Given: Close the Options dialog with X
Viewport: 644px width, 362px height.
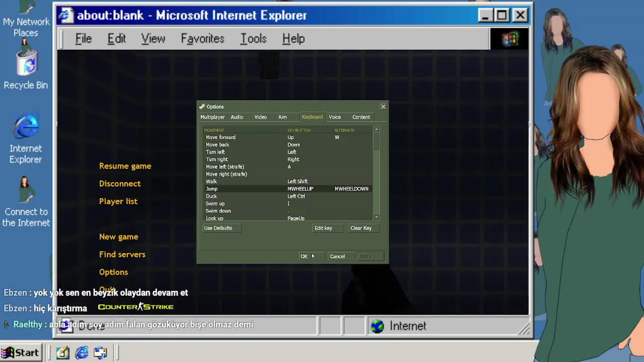Looking at the screenshot, I should pos(383,107).
